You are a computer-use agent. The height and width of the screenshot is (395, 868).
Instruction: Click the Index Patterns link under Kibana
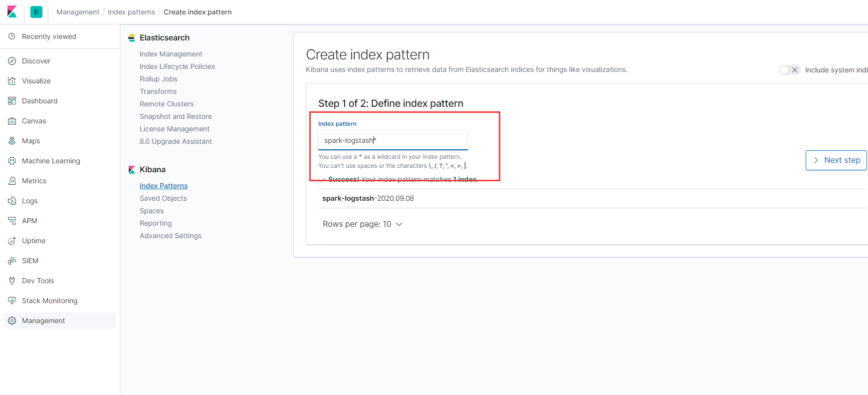point(164,186)
